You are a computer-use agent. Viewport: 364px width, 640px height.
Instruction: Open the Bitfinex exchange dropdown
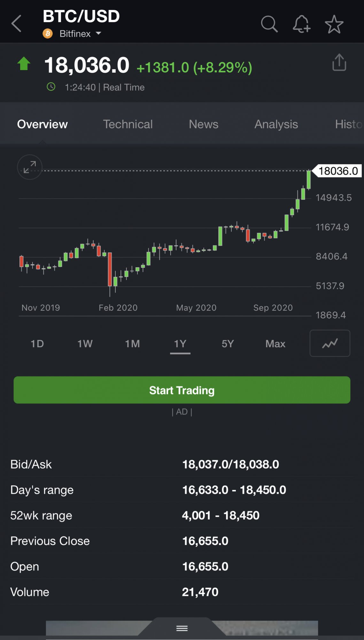click(80, 34)
